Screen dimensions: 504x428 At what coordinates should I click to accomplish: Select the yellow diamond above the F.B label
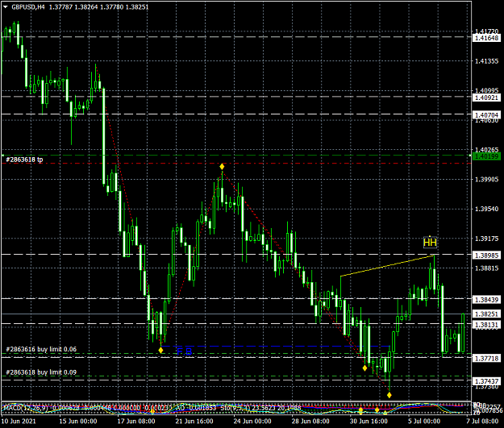click(161, 351)
